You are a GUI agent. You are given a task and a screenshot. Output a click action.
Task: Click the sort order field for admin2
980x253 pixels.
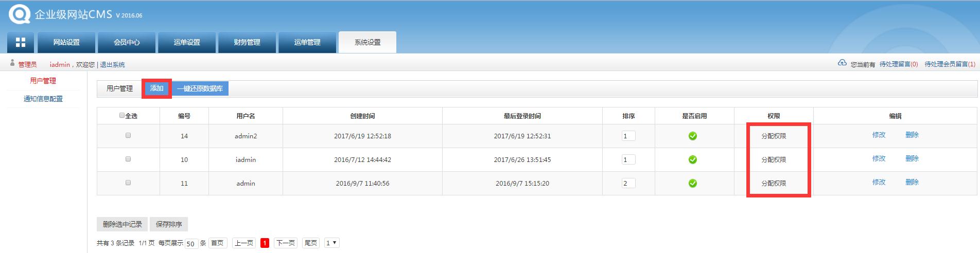tap(628, 136)
